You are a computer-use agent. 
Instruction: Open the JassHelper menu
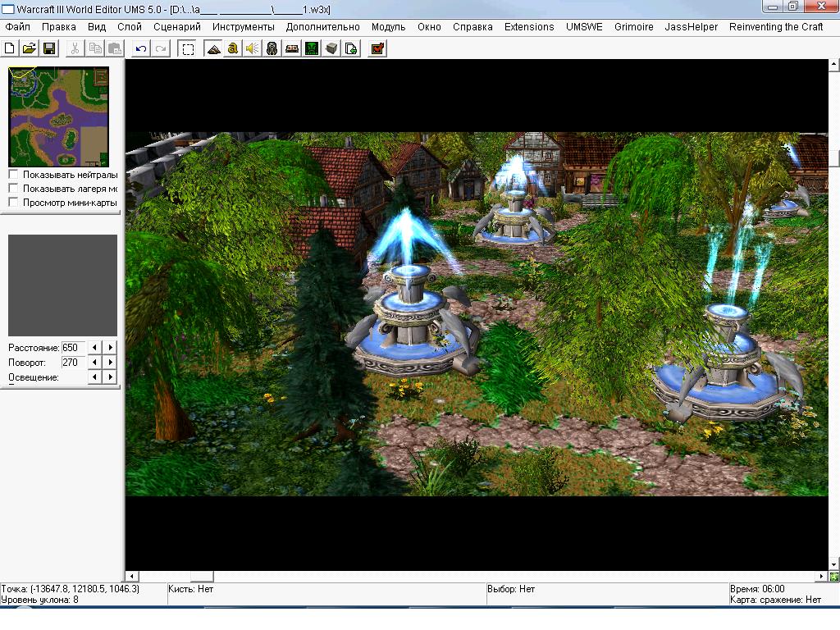691,27
